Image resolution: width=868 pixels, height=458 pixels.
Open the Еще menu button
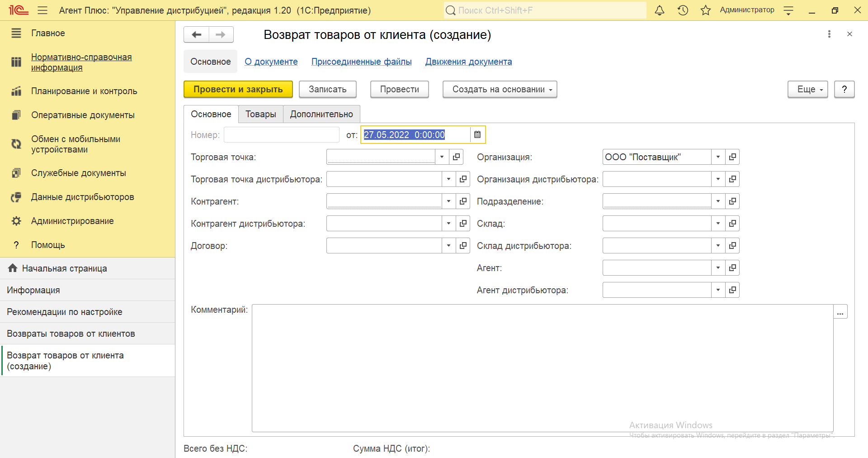pyautogui.click(x=807, y=89)
